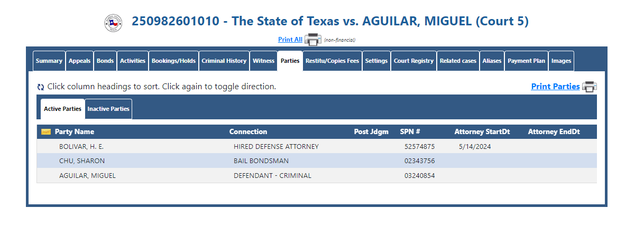View the Payment Plan tab
The height and width of the screenshot is (236, 644).
[526, 61]
